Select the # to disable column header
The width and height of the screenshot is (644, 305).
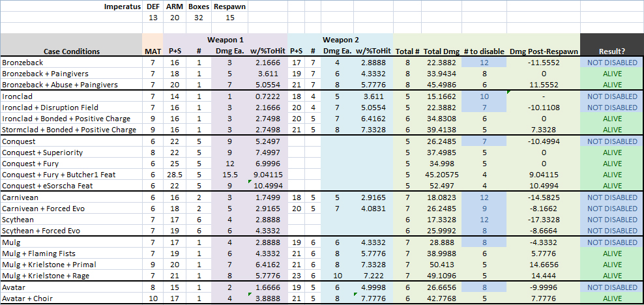click(x=484, y=51)
